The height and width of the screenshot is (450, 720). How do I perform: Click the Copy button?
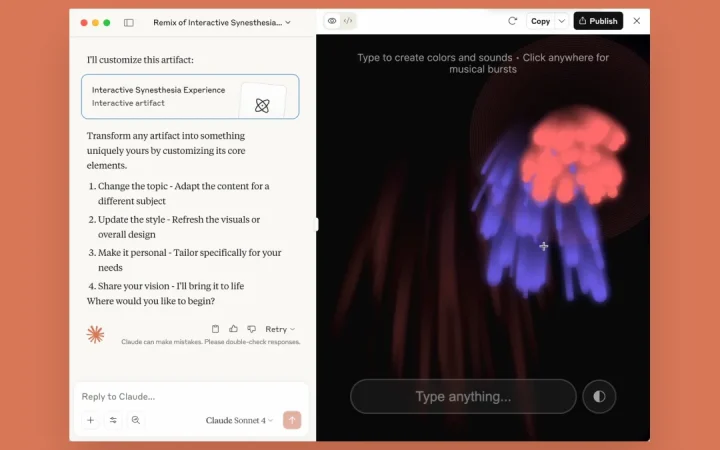pyautogui.click(x=540, y=21)
